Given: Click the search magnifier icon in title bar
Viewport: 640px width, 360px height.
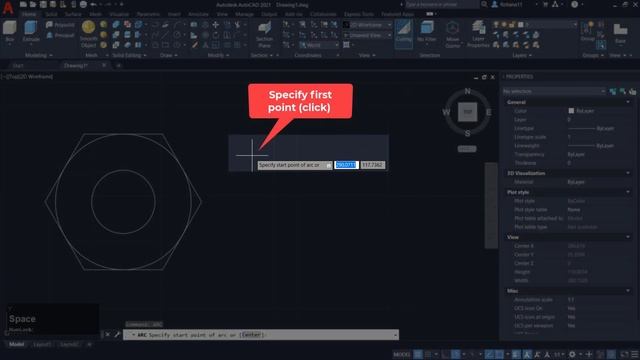Looking at the screenshot, I should [484, 4].
